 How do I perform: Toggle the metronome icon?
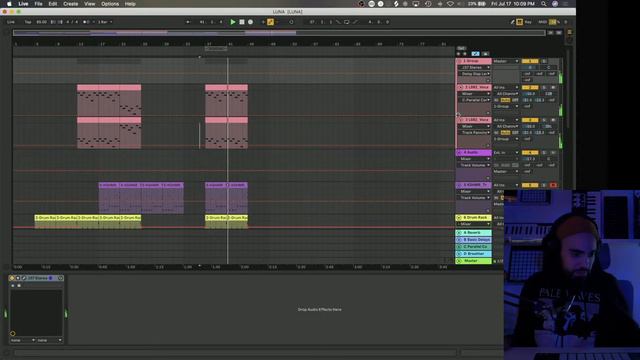86,22
